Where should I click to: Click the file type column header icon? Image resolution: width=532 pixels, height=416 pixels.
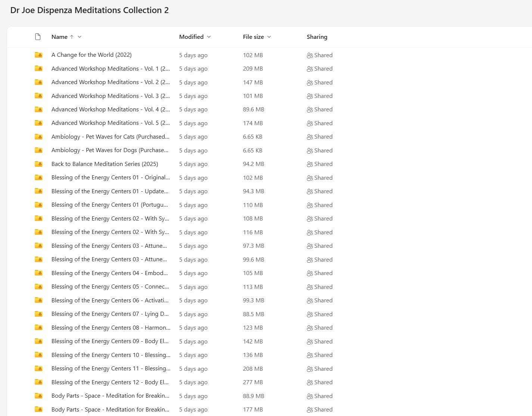pos(38,37)
